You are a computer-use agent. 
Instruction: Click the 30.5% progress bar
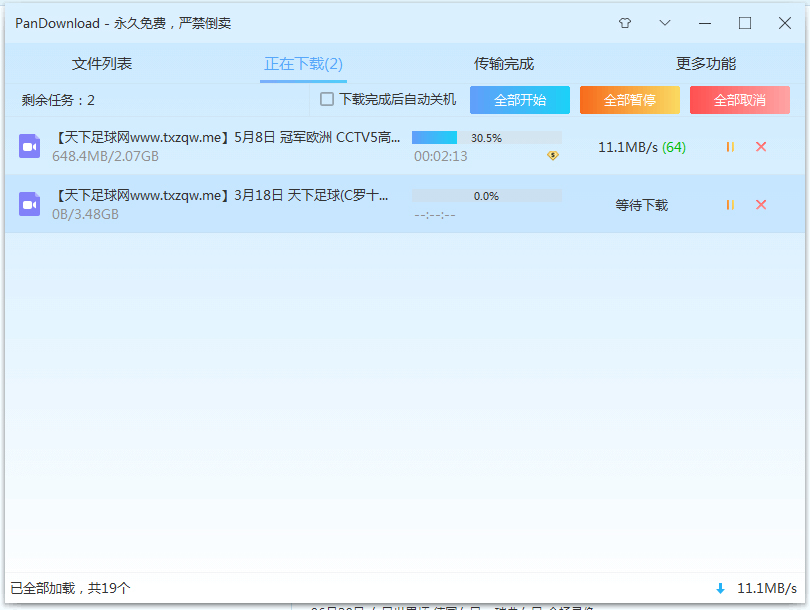(487, 137)
